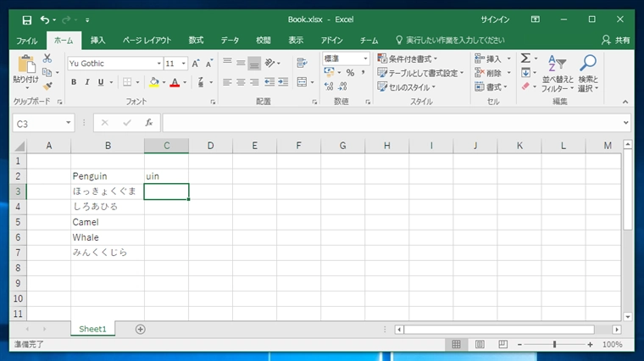Image resolution: width=644 pixels, height=361 pixels.
Task: Click the 共有 share button
Action: (616, 40)
